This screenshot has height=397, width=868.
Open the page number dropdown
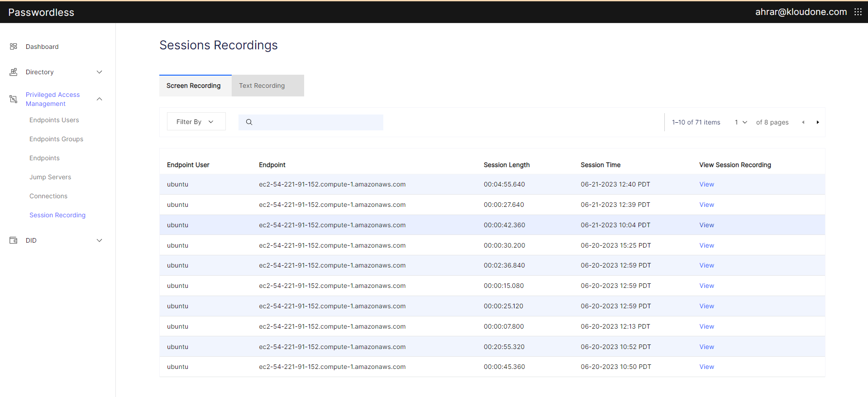(x=741, y=122)
